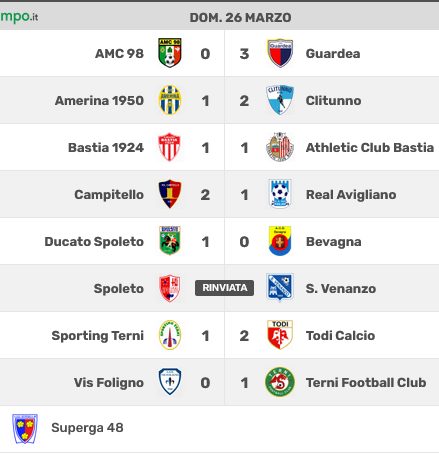Screen dimensions: 439x454
Task: Open the Clitunno team crest
Action: 280,100
